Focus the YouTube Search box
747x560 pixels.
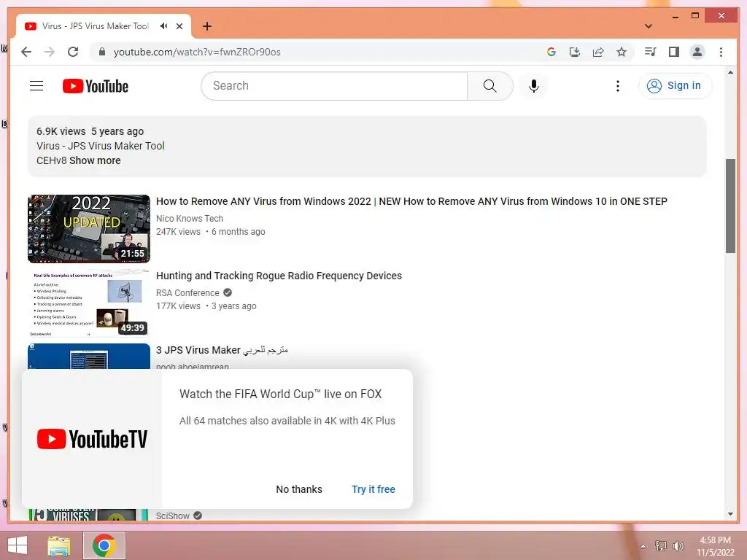tap(334, 86)
